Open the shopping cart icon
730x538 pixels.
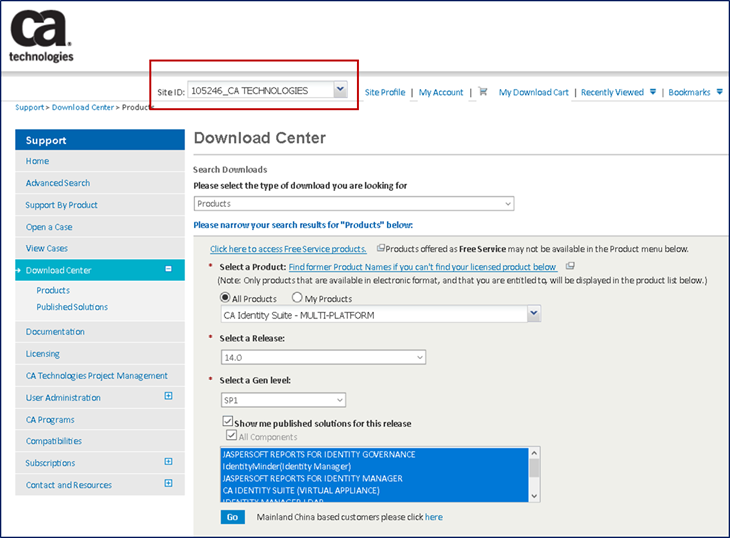click(x=483, y=91)
